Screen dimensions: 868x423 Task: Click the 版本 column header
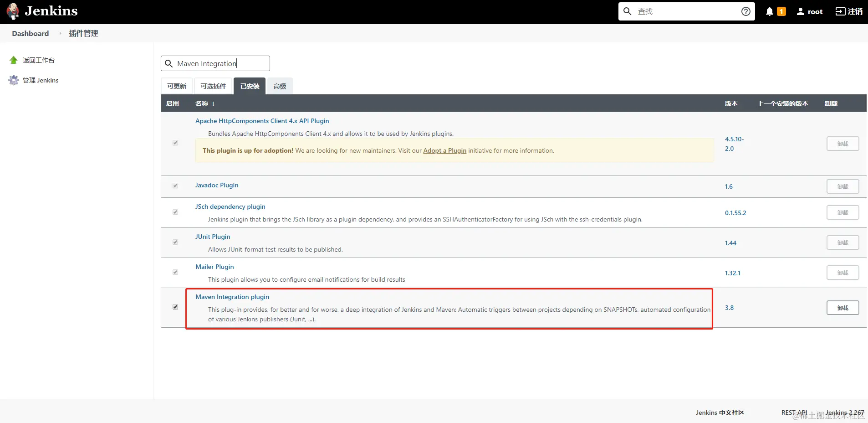731,103
